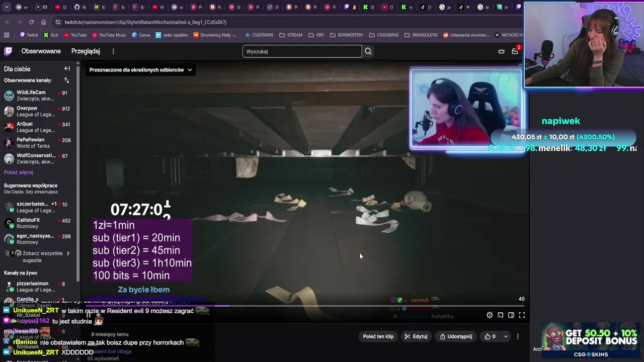Open Prime loot crown icon
Screen dimensions: 644x362
[x=501, y=51]
